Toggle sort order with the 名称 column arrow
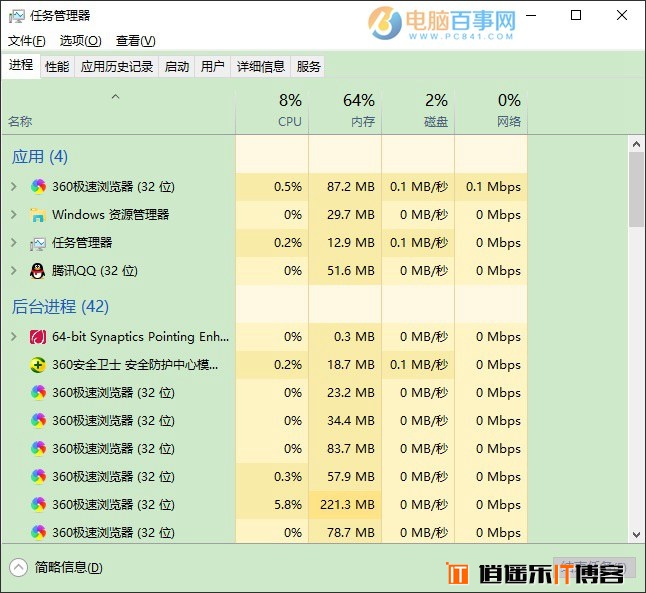This screenshot has width=646, height=593. tap(115, 97)
